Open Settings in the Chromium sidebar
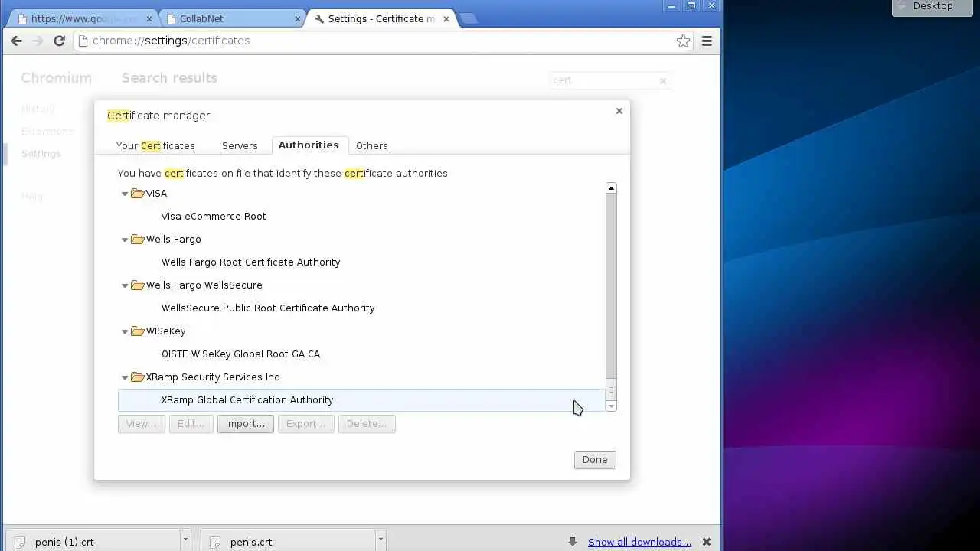The height and width of the screenshot is (551, 980). [x=41, y=153]
